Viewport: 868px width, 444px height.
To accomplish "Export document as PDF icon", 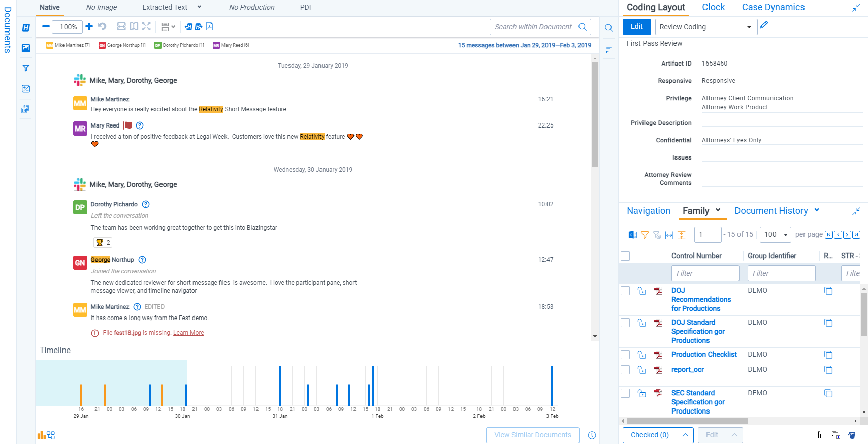I will [209, 26].
